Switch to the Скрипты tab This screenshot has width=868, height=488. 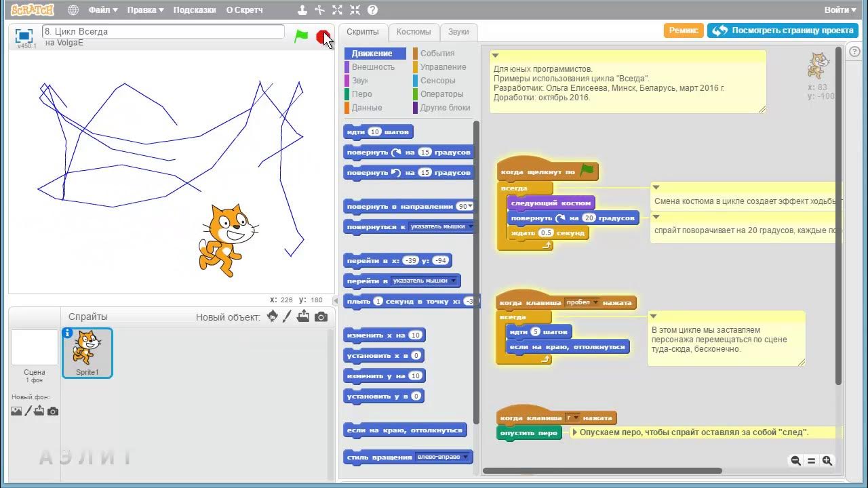pos(363,32)
